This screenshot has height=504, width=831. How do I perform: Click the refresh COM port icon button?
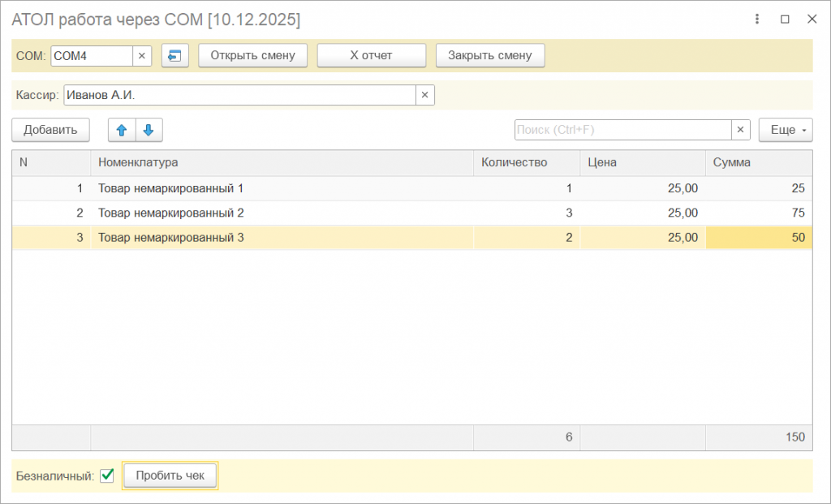point(174,56)
